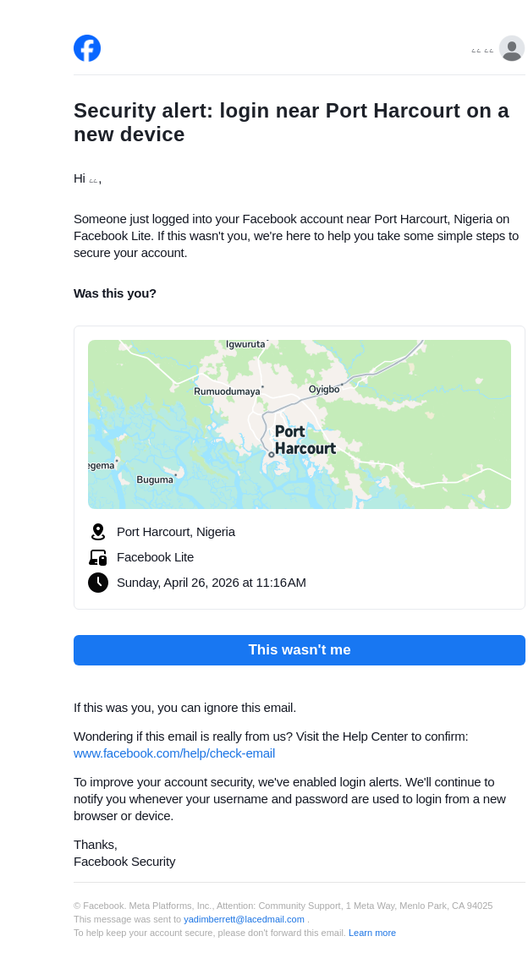This screenshot has height=980, width=528.
Task: Click the yadimberrett@lacedmail.com email address
Action: point(244,919)
